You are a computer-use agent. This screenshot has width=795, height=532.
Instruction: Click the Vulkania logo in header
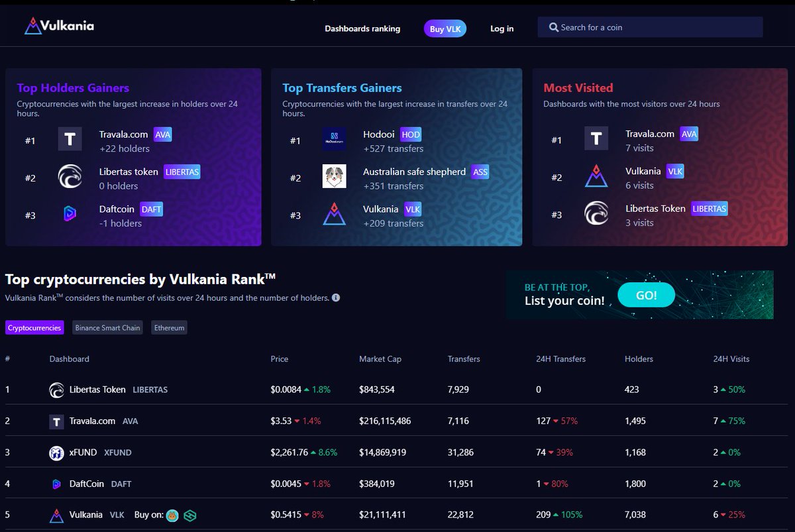click(60, 27)
